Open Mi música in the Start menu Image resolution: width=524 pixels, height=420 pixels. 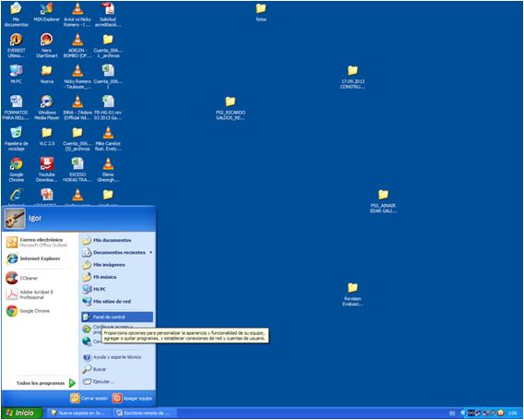click(117, 277)
